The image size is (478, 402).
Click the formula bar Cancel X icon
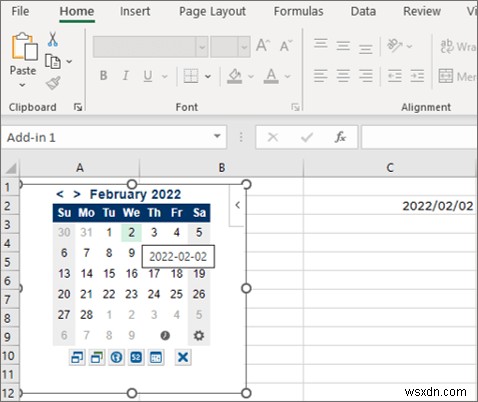(x=273, y=137)
